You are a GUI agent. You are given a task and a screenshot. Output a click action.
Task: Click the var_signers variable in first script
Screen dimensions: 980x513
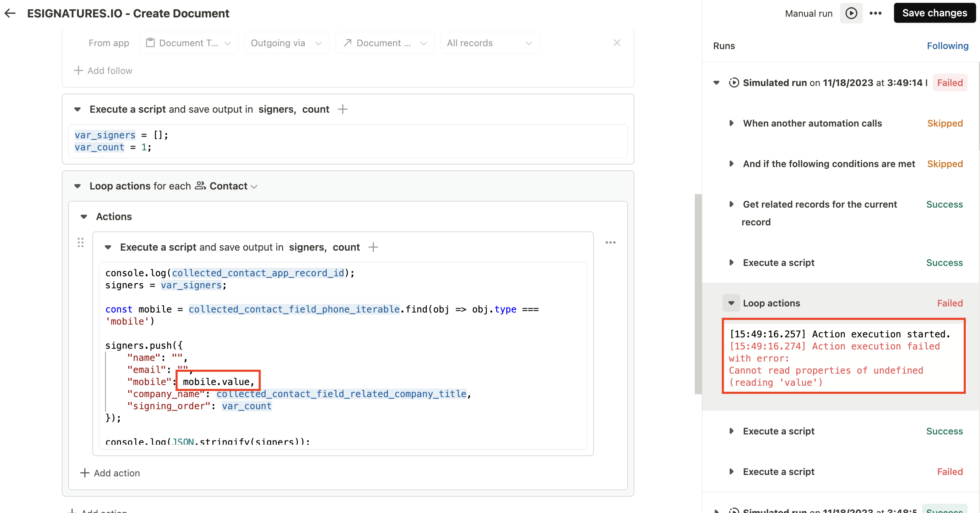[x=105, y=135]
